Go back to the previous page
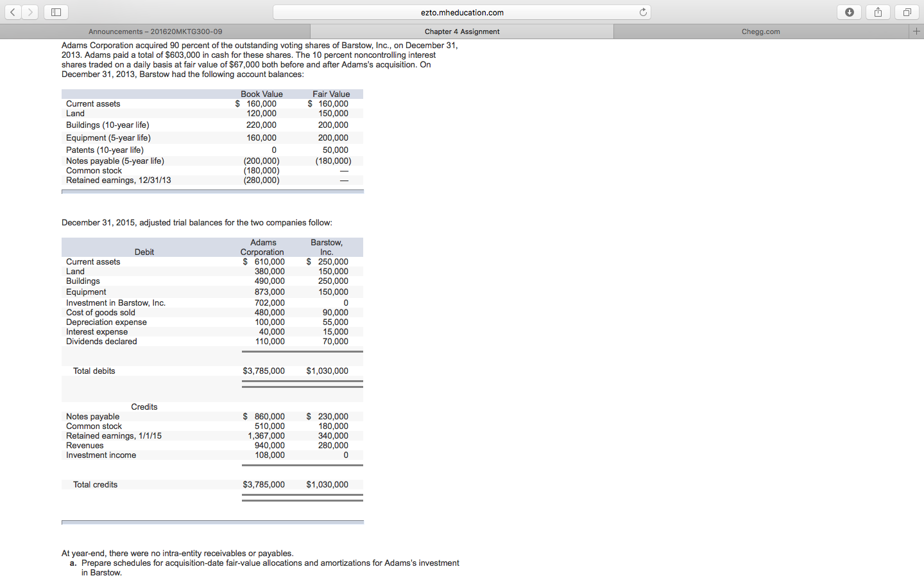This screenshot has width=924, height=578. (12, 12)
